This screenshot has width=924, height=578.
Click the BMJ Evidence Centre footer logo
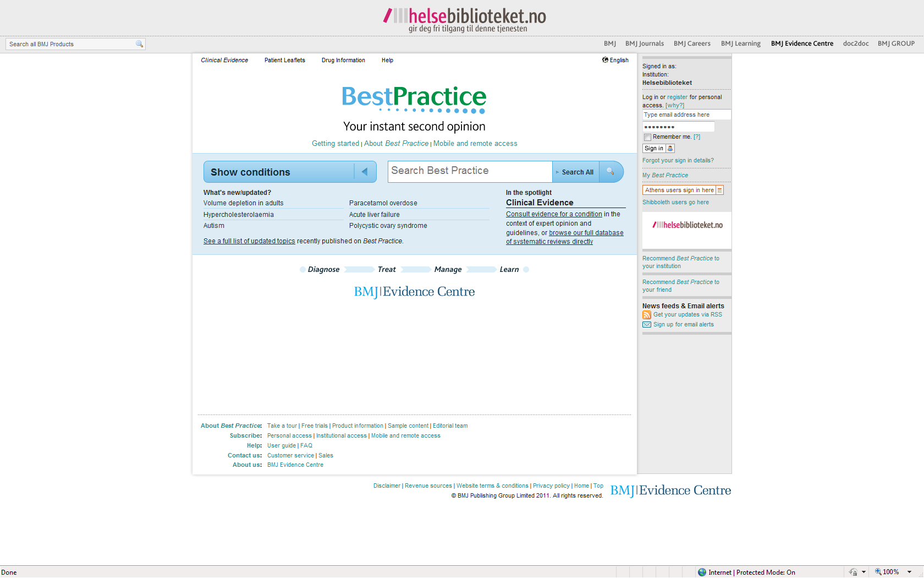pos(670,490)
